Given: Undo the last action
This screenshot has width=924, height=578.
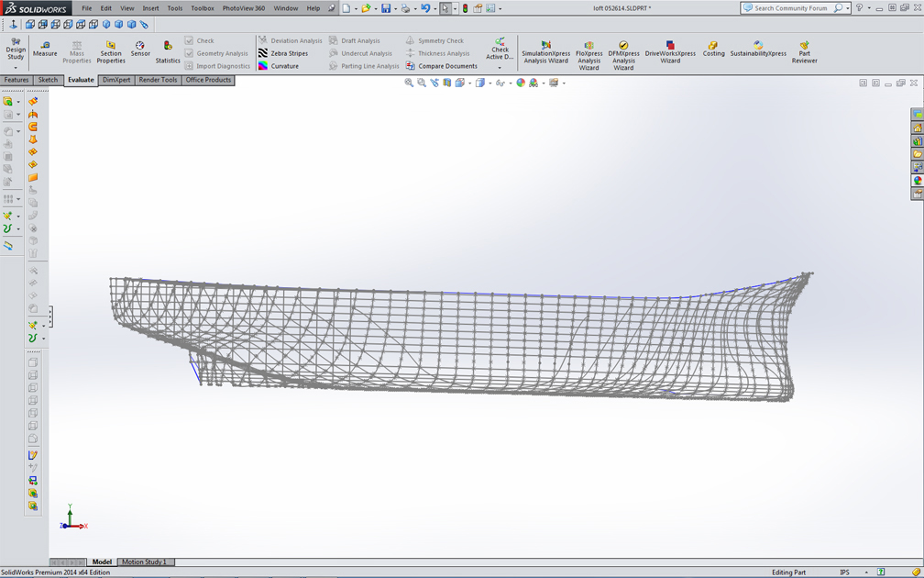Looking at the screenshot, I should pyautogui.click(x=425, y=8).
